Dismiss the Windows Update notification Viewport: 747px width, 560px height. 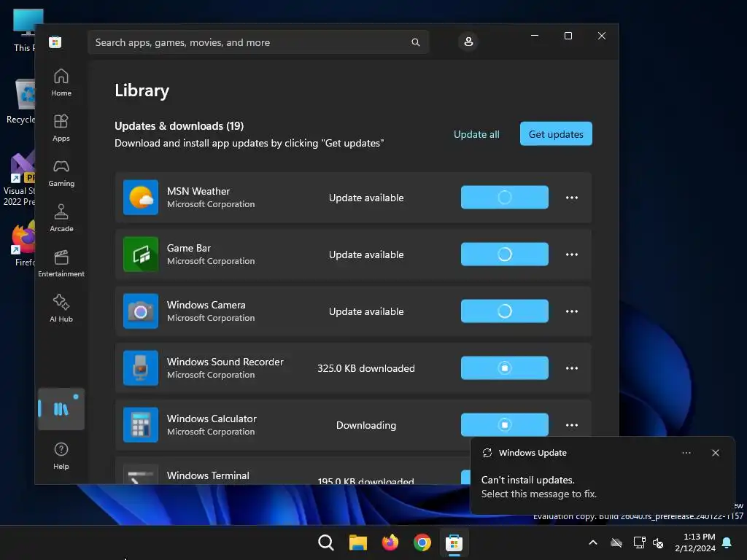(x=716, y=453)
